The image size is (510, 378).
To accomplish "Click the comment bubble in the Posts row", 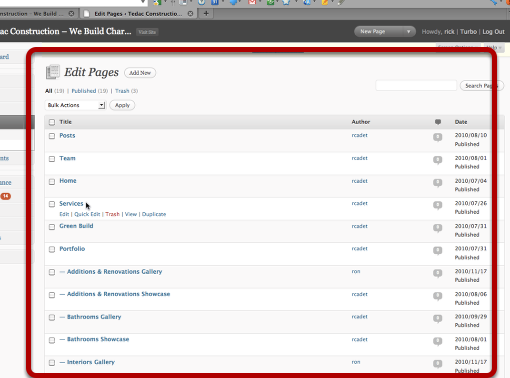I will (437, 137).
